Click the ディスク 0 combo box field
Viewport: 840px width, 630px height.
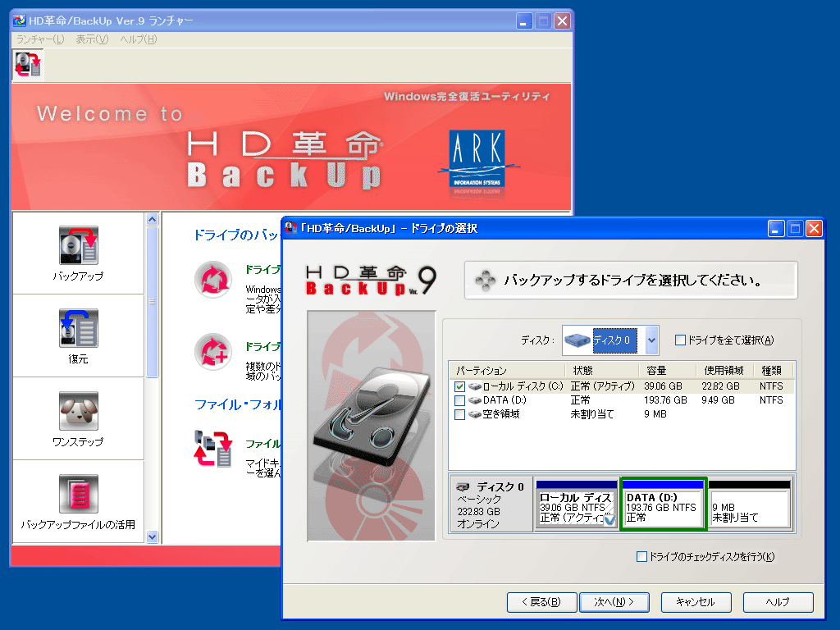coord(610,340)
